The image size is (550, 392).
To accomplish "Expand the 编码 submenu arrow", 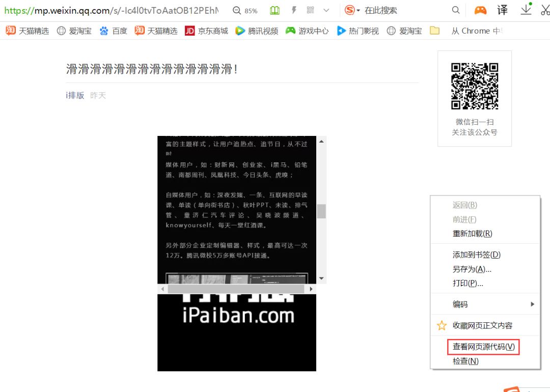I will pos(533,304).
